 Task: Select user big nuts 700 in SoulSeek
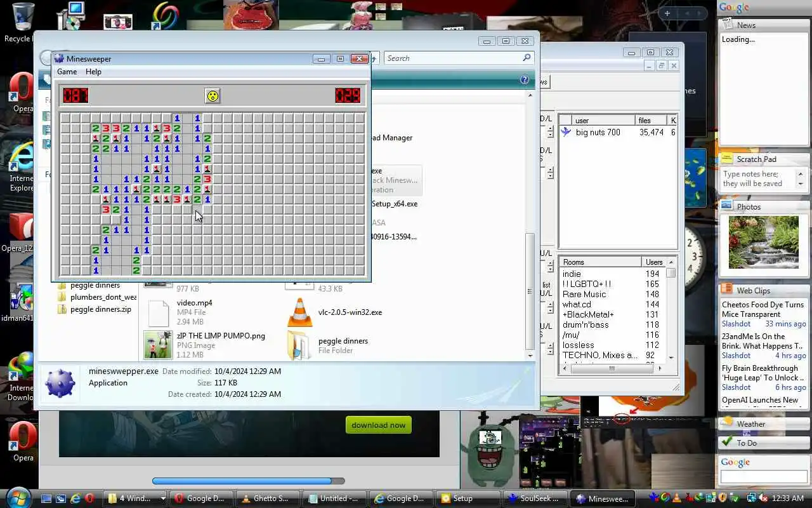pos(598,132)
